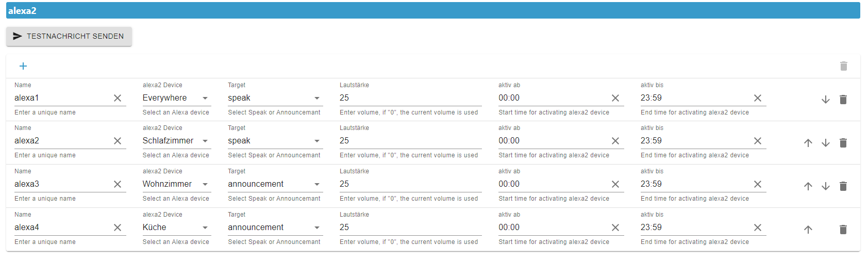
Task: Focus Lautstärke field in alexa3 row
Action: click(411, 184)
